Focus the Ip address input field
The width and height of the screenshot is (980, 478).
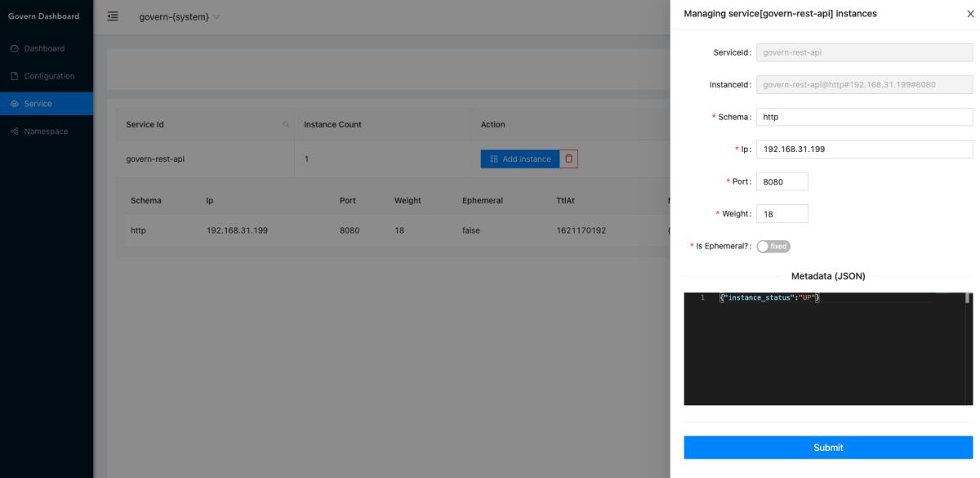[x=864, y=150]
